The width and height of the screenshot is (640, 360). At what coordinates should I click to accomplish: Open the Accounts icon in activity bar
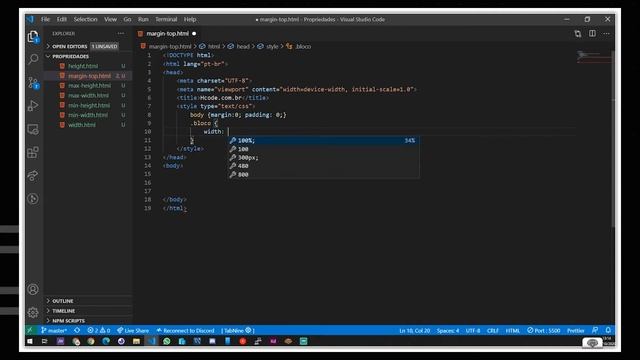pyautogui.click(x=33, y=289)
